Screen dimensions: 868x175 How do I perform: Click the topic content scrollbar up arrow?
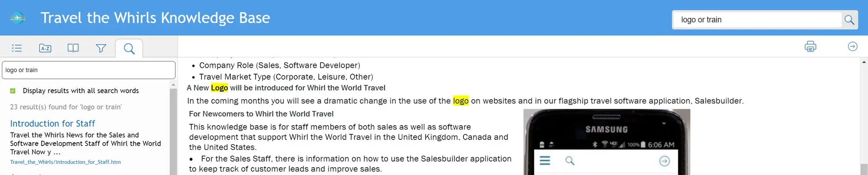[864, 62]
